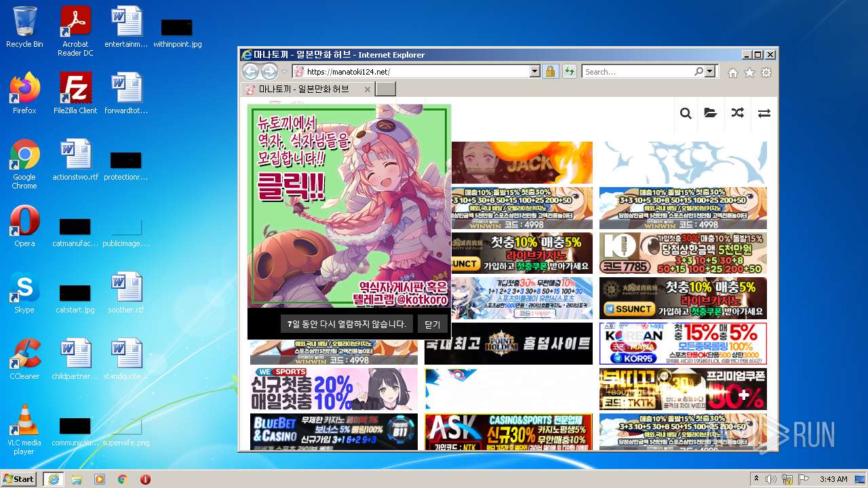Click the 닫기 button on popup
868x488 pixels.
coord(432,324)
